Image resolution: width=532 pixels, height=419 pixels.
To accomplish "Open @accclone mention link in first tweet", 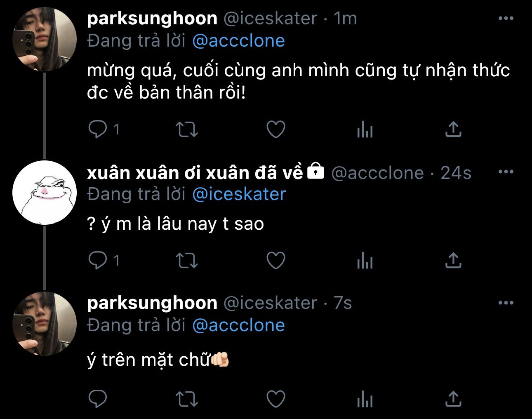I will pyautogui.click(x=239, y=40).
